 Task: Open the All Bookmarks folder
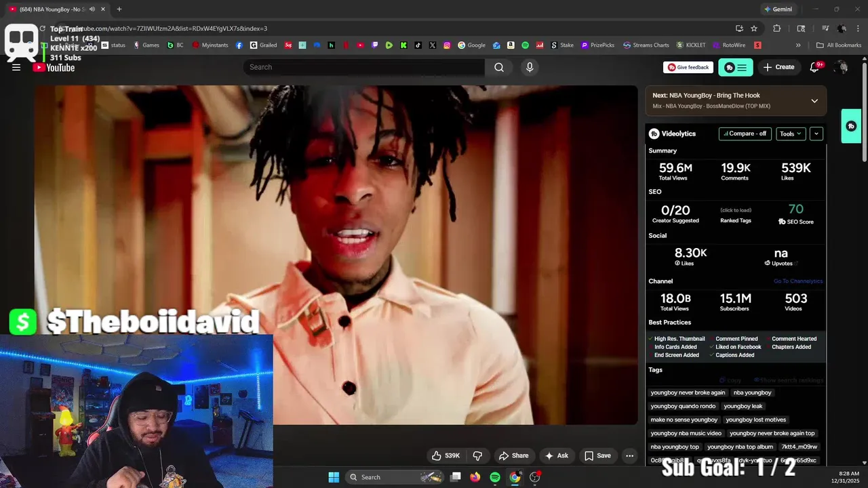[x=839, y=45]
